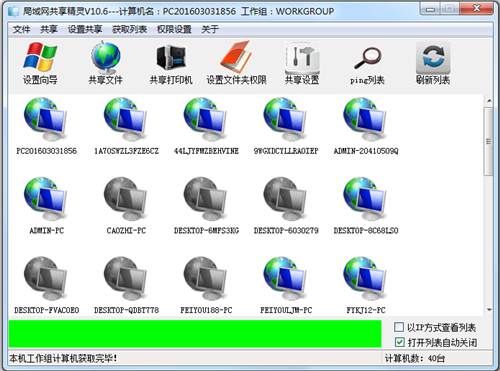Click the scrollbar down arrow

(x=489, y=310)
